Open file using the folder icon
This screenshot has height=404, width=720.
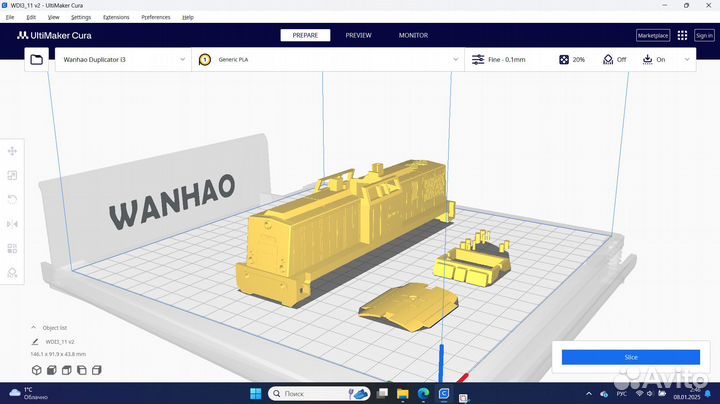click(37, 60)
